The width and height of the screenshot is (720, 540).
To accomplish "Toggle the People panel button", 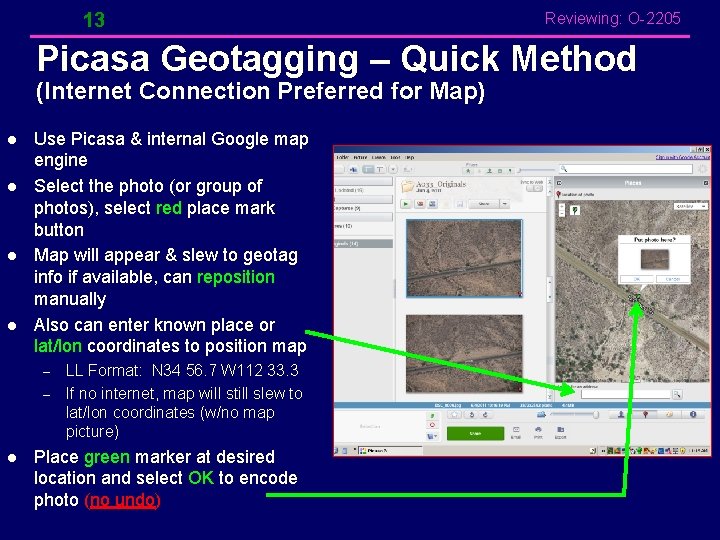I will [621, 414].
